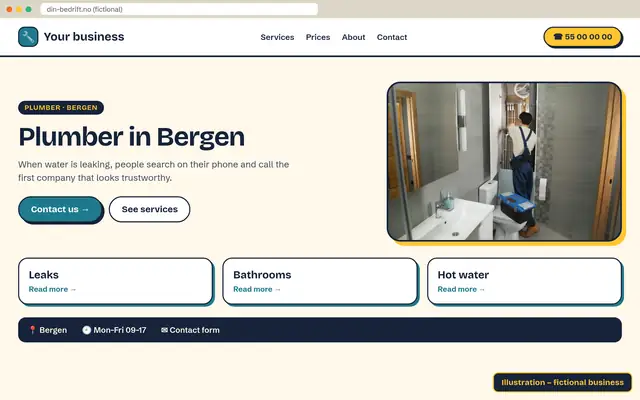
Task: Click the See services button
Action: click(x=149, y=209)
